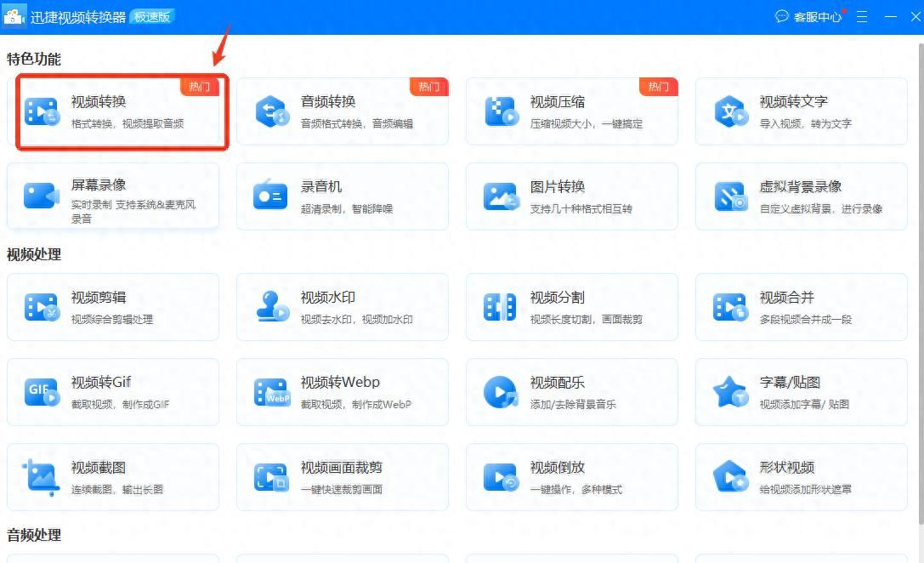Click 给视频添加形状遮罩 description
924x563 pixels.
click(806, 489)
